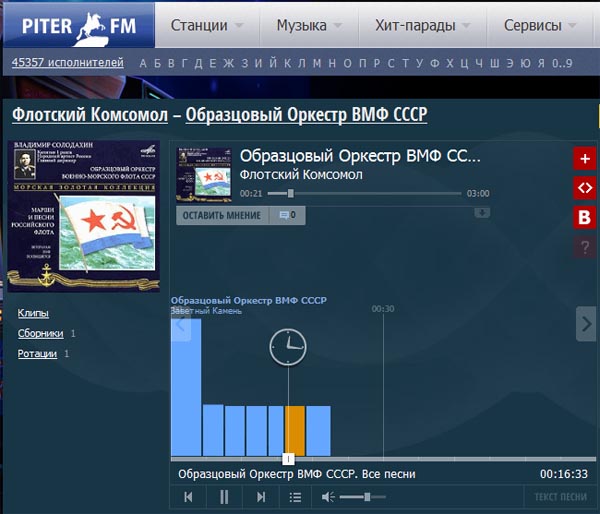This screenshot has width=600, height=514.
Task: Open the Хит-парады dropdown menu
Action: (422, 26)
